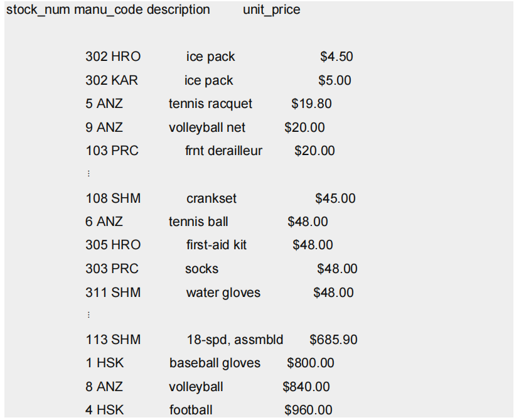Select the first-aid kit entry
This screenshot has height=420, width=514.
point(217,245)
